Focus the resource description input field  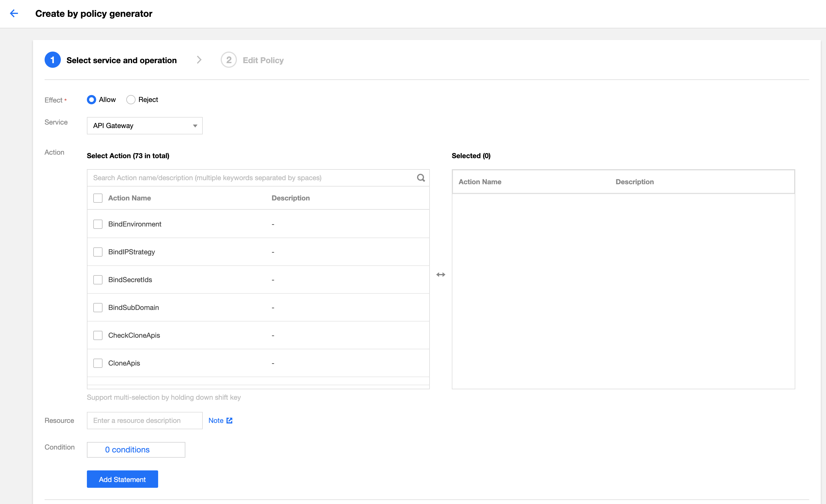click(x=145, y=421)
